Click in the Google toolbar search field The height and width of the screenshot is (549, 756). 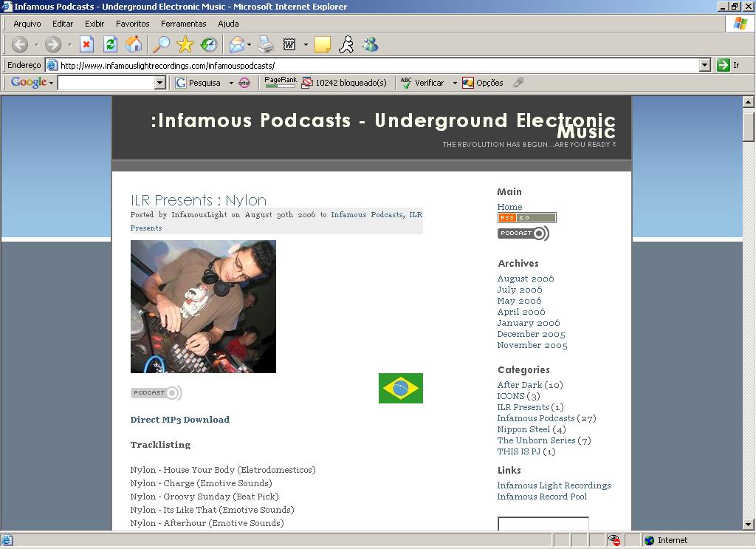(106, 83)
